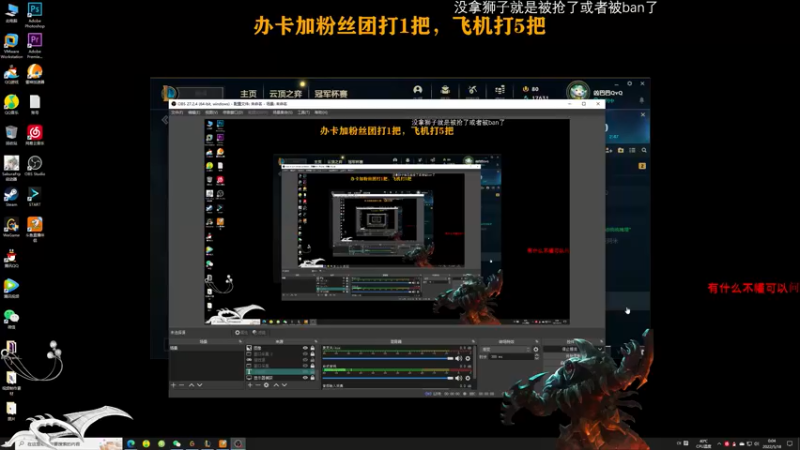This screenshot has height=450, width=800.
Task: Select the WeGame desktop icon
Action: click(x=11, y=228)
